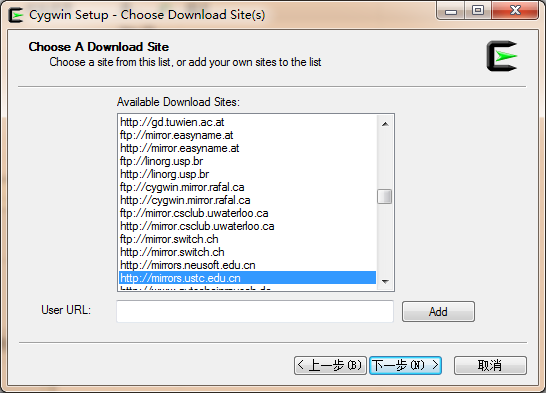The height and width of the screenshot is (393, 546).
Task: Minimize the Cygwin Setup window
Action: (450, 11)
